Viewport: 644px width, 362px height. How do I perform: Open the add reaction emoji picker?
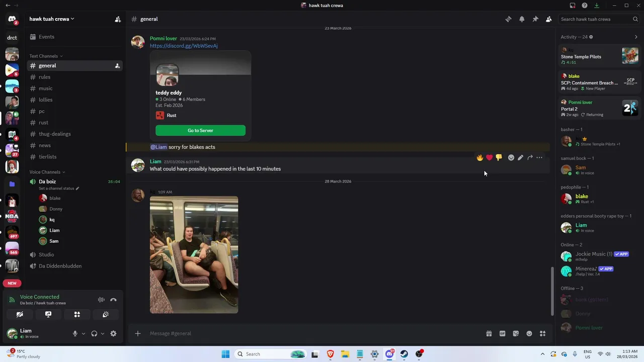tap(511, 157)
